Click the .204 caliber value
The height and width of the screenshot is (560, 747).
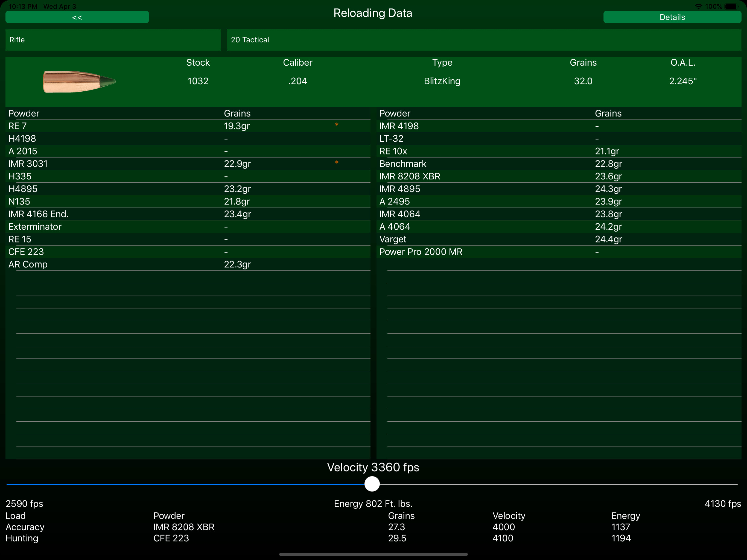(297, 81)
